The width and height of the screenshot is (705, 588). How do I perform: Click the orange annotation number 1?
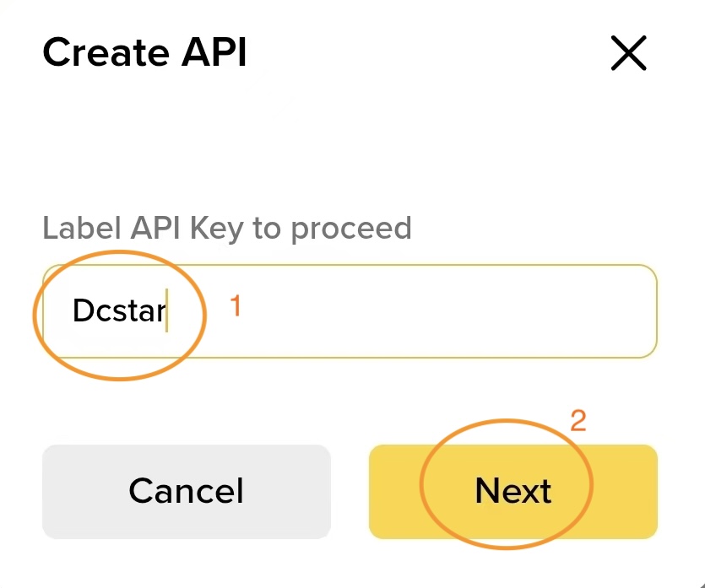(235, 306)
